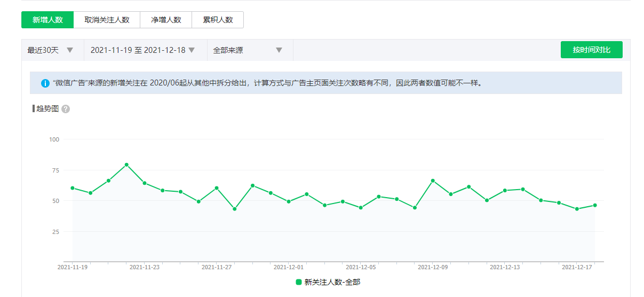Click the data point at 2021-12-13
The image size is (644, 297).
(x=505, y=190)
